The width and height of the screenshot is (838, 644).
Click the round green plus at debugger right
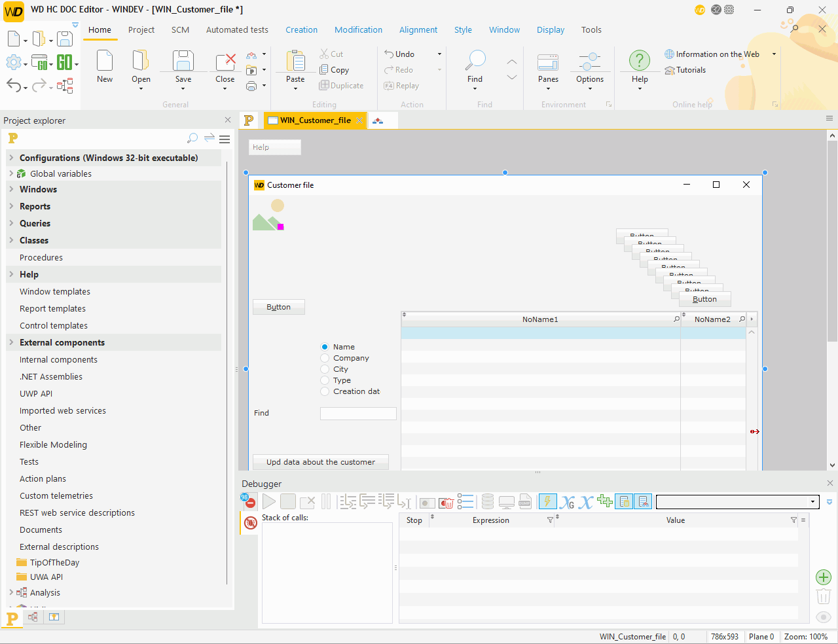click(x=824, y=577)
